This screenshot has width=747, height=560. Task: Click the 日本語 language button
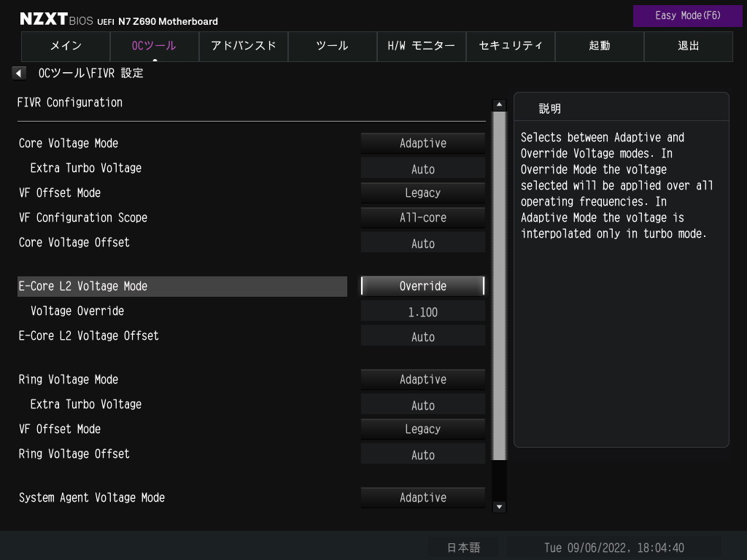click(463, 548)
